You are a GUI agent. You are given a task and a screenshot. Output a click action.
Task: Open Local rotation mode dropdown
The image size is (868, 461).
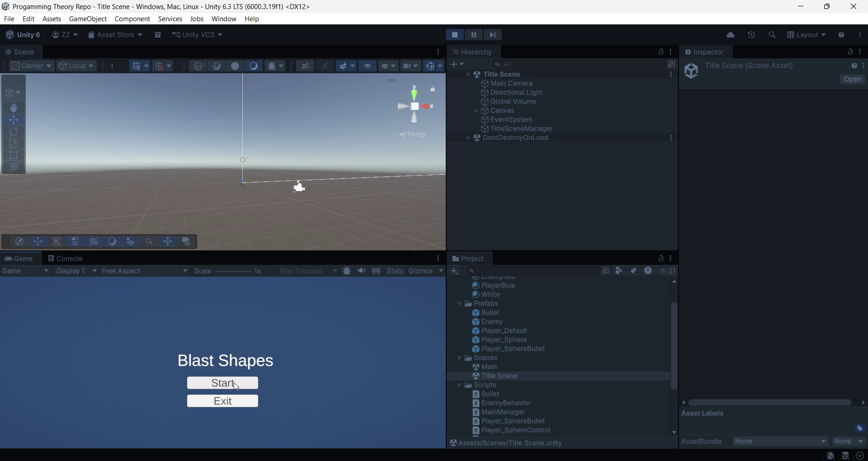pyautogui.click(x=77, y=66)
